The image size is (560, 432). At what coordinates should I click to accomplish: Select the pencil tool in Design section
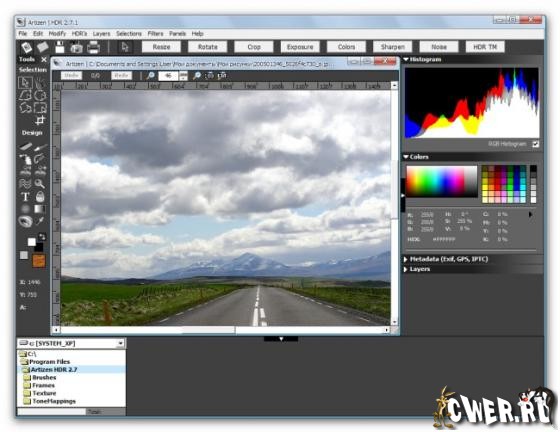point(25,146)
